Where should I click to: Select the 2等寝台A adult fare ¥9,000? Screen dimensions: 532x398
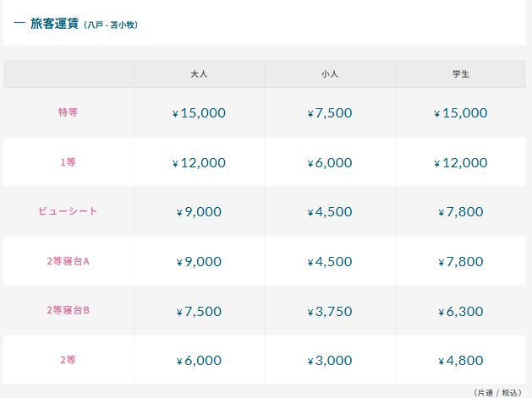pyautogui.click(x=199, y=262)
